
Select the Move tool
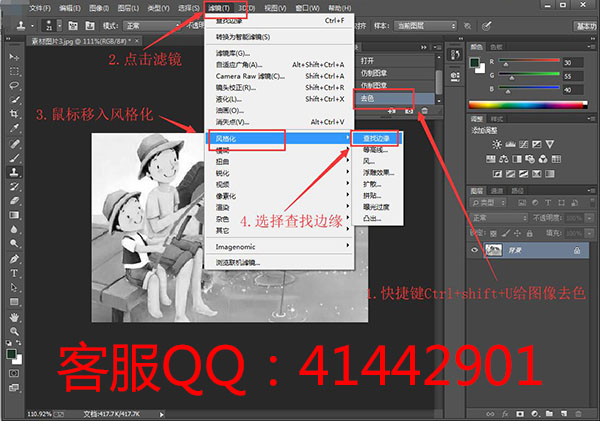[x=14, y=57]
